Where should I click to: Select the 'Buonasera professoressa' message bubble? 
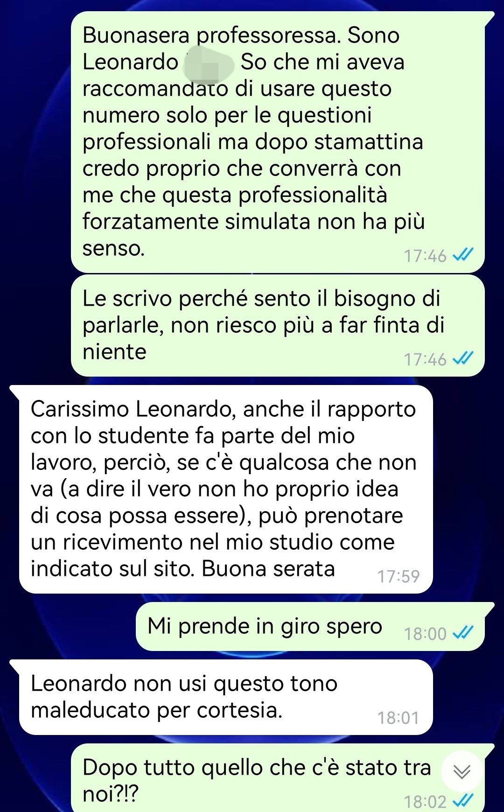click(x=278, y=142)
